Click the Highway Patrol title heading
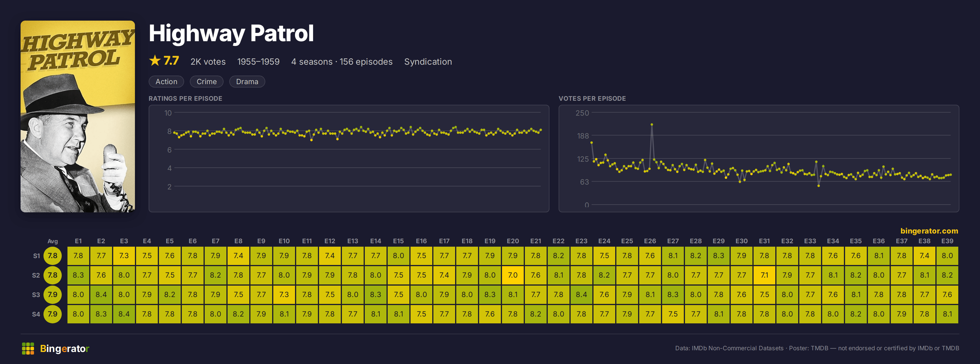The width and height of the screenshot is (980, 364). click(231, 33)
